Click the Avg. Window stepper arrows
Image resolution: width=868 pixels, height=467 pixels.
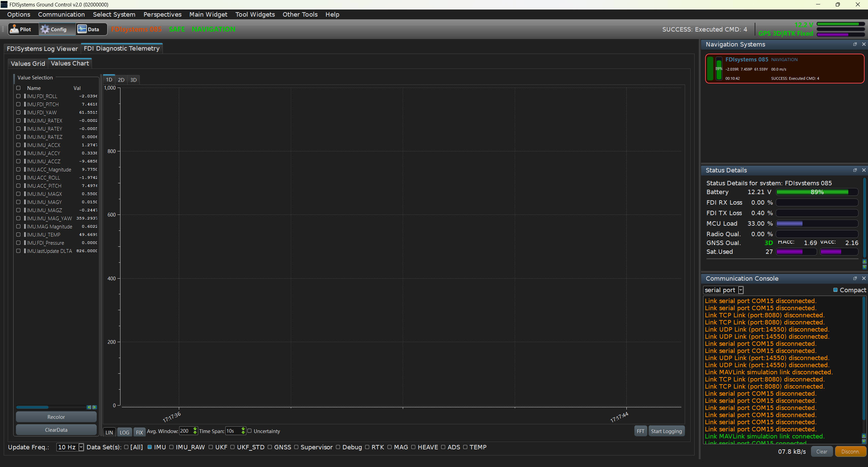195,431
